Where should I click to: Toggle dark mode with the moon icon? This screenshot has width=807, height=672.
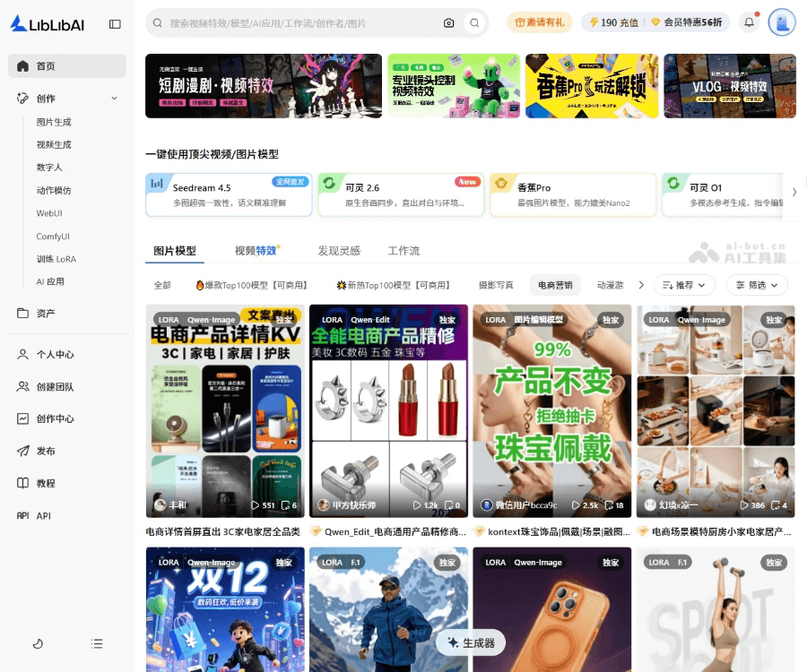coord(37,643)
